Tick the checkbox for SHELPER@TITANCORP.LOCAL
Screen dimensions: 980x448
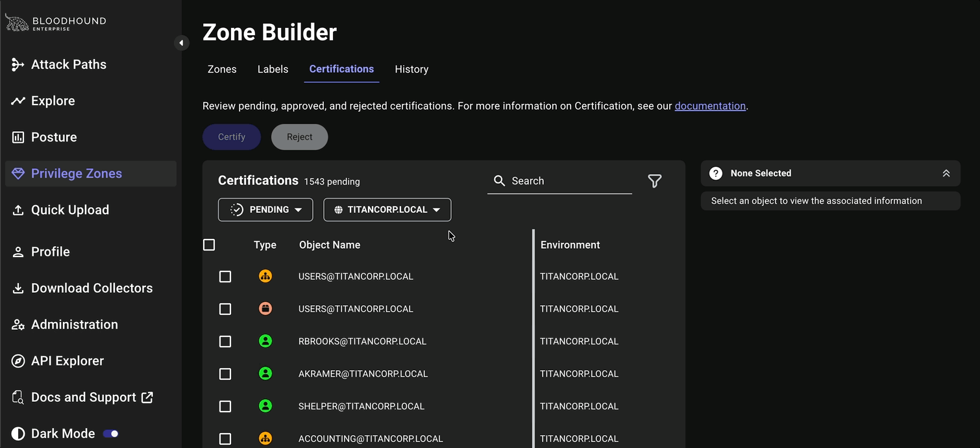tap(225, 406)
